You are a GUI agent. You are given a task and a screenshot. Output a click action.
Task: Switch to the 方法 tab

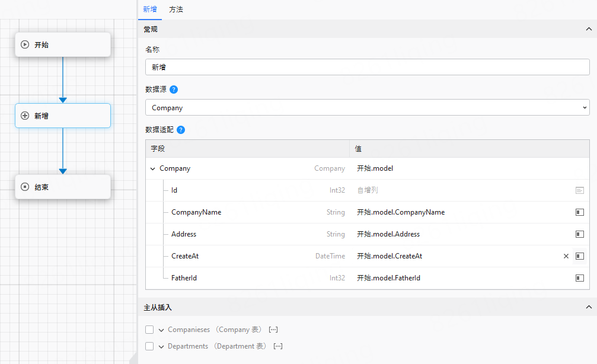click(176, 9)
